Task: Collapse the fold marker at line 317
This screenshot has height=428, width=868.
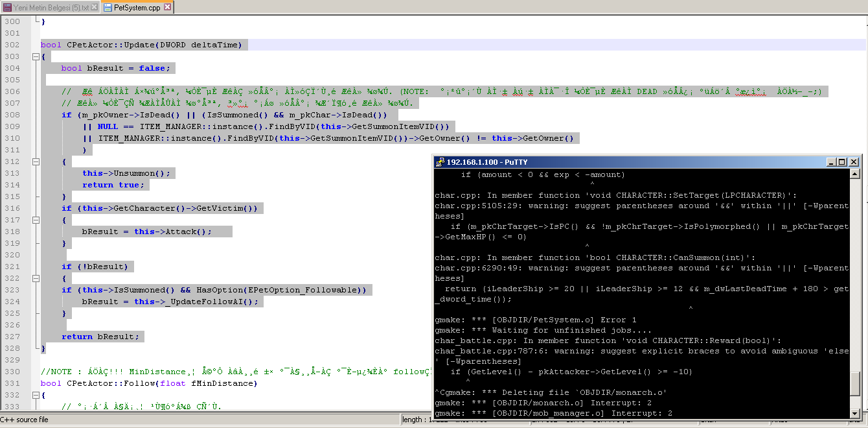Action: tap(36, 220)
